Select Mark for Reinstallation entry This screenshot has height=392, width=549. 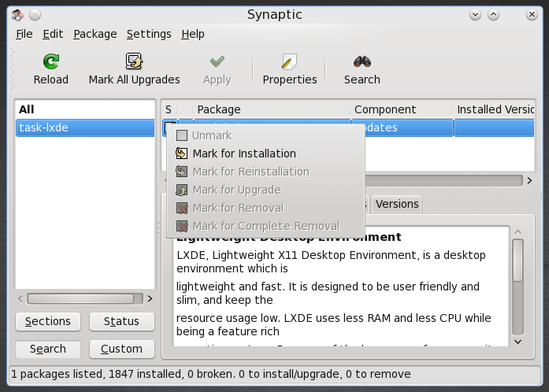(x=265, y=172)
